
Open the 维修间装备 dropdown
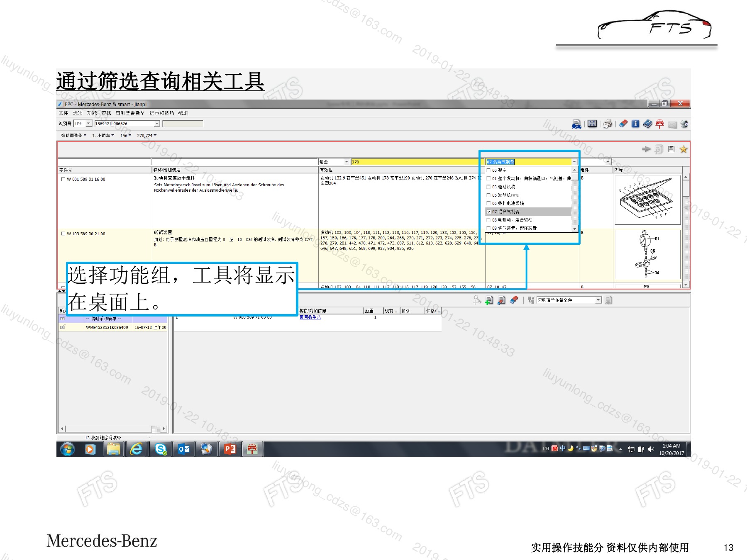point(73,136)
